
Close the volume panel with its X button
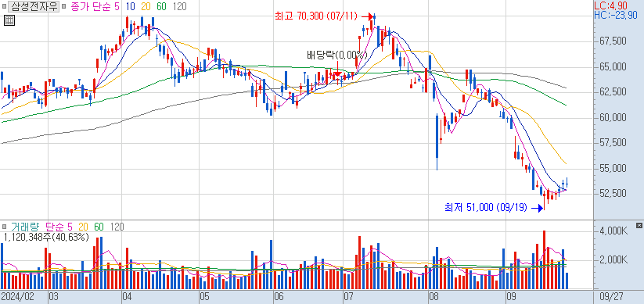click(x=639, y=225)
